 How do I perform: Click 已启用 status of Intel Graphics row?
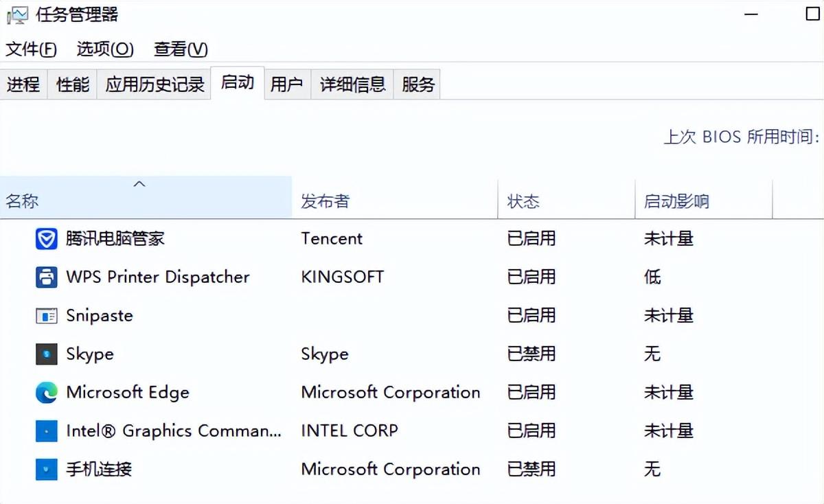tap(531, 431)
